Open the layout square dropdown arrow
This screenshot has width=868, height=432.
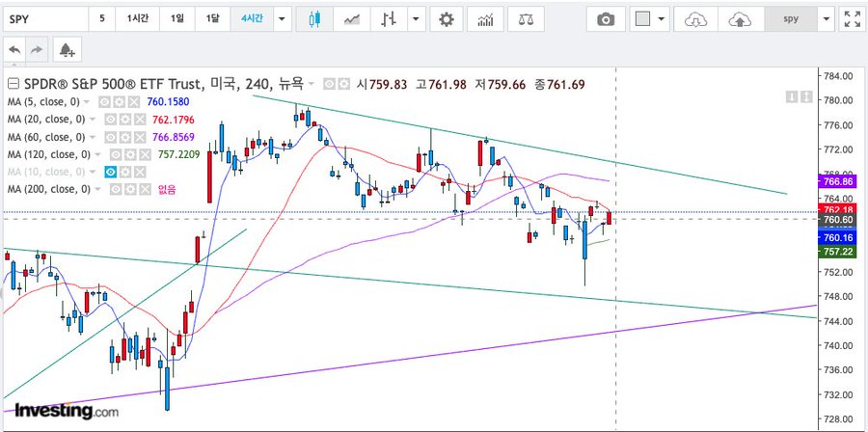pyautogui.click(x=661, y=19)
